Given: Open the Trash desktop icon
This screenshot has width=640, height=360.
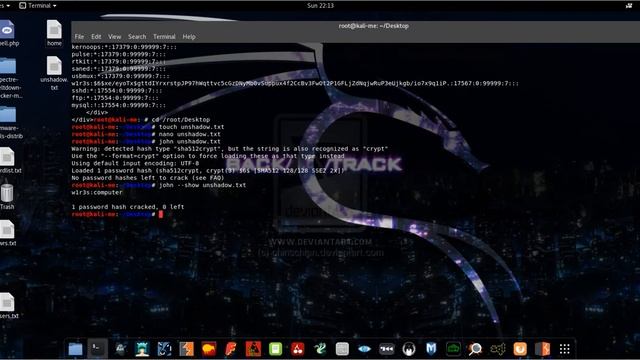Looking at the screenshot, I should click(7, 197).
